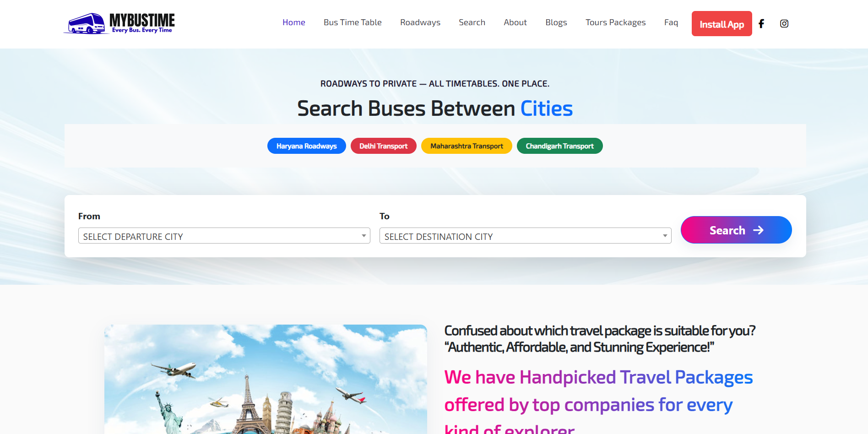Click the 'Search Buses Between Cities' heading

[x=435, y=108]
